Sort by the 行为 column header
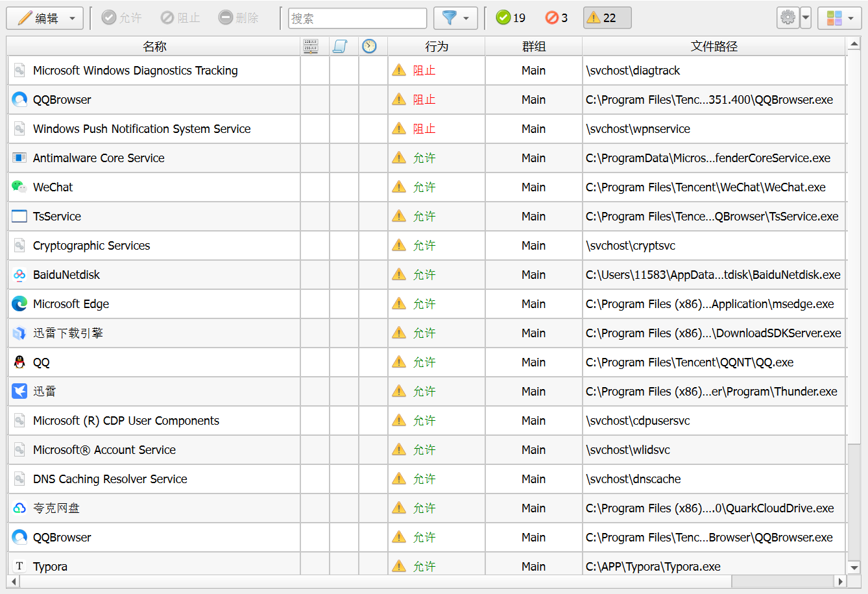Image resolution: width=868 pixels, height=594 pixels. click(x=437, y=46)
